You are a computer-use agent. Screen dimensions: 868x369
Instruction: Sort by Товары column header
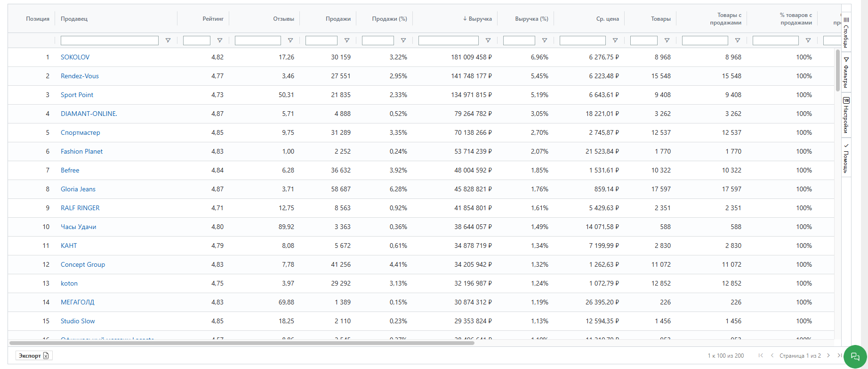point(661,19)
